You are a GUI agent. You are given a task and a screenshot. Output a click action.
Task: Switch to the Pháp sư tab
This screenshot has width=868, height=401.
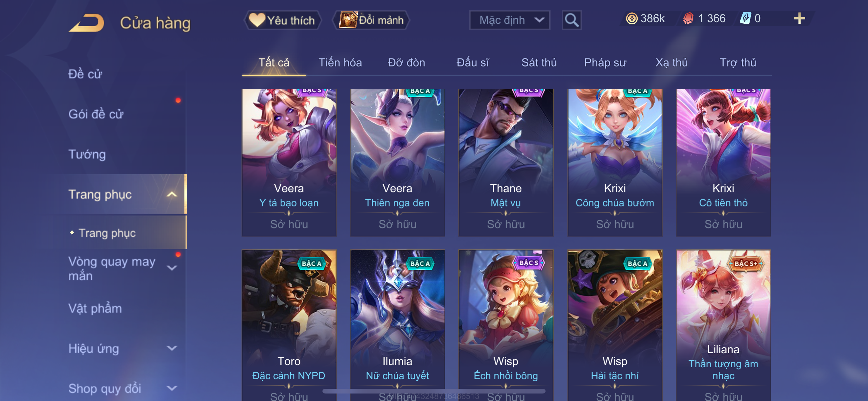tap(605, 63)
